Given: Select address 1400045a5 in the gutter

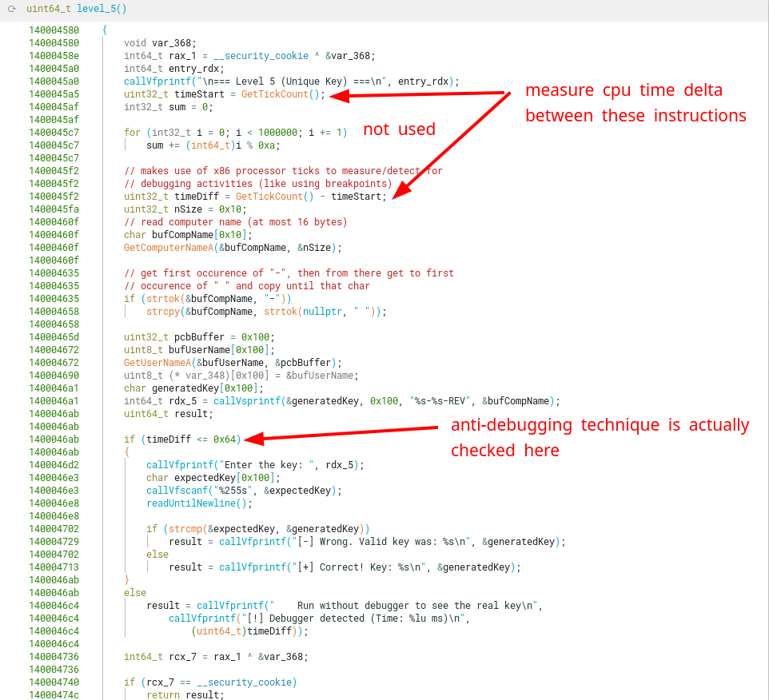Looking at the screenshot, I should coord(54,94).
